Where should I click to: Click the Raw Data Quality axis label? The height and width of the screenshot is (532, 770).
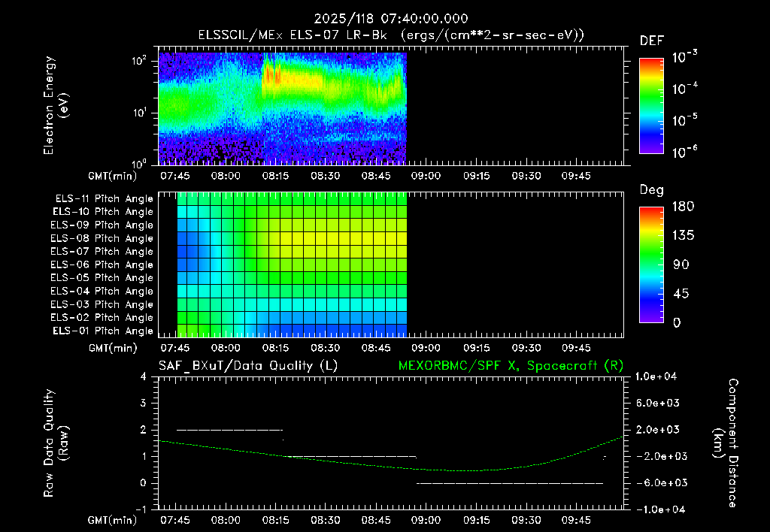click(x=55, y=443)
